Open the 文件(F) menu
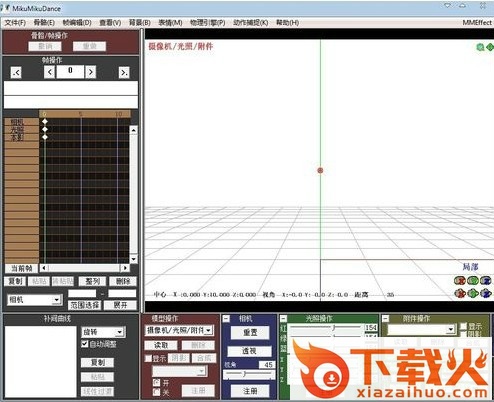The height and width of the screenshot is (402, 494). (15, 23)
